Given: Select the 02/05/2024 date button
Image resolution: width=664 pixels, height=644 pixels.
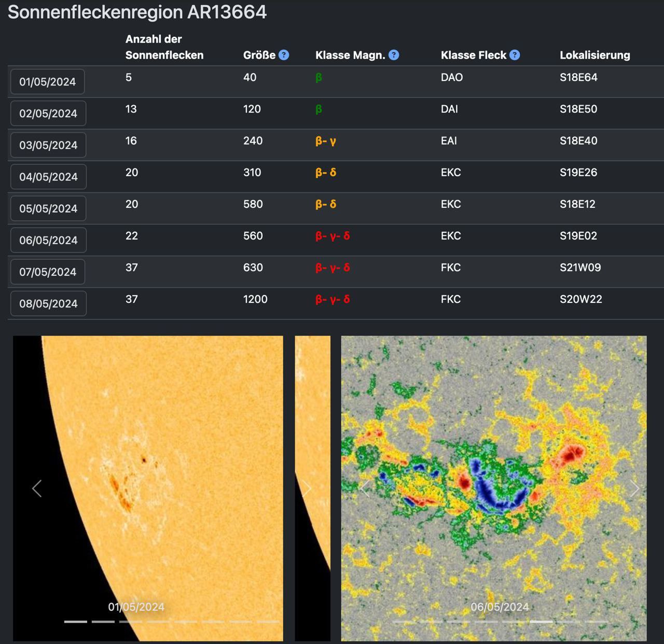Looking at the screenshot, I should coord(48,114).
